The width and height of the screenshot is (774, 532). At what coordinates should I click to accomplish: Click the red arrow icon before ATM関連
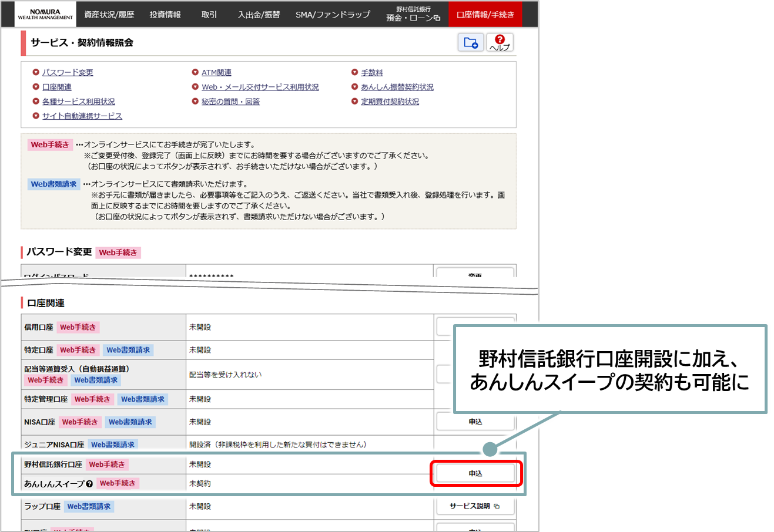coord(195,72)
